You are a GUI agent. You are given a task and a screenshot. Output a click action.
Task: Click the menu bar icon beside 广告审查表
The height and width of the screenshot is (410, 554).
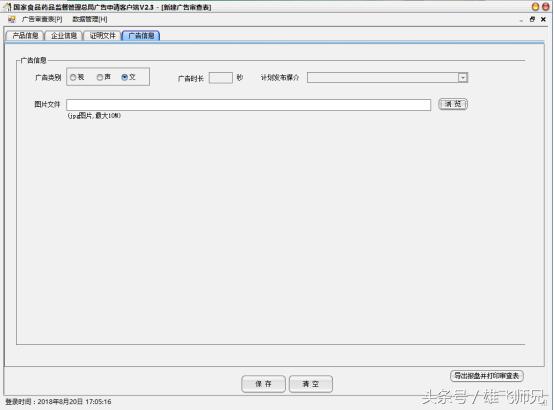(x=12, y=19)
